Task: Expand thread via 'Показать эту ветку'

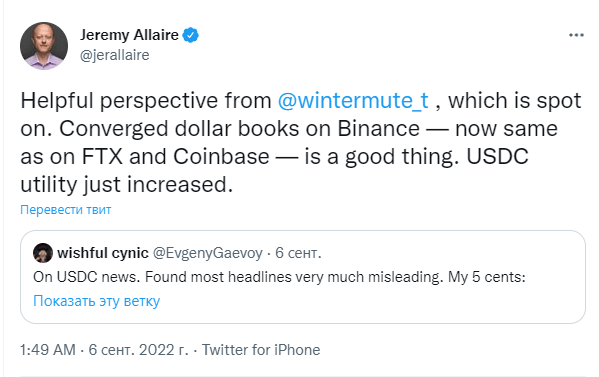Action: pyautogui.click(x=96, y=301)
